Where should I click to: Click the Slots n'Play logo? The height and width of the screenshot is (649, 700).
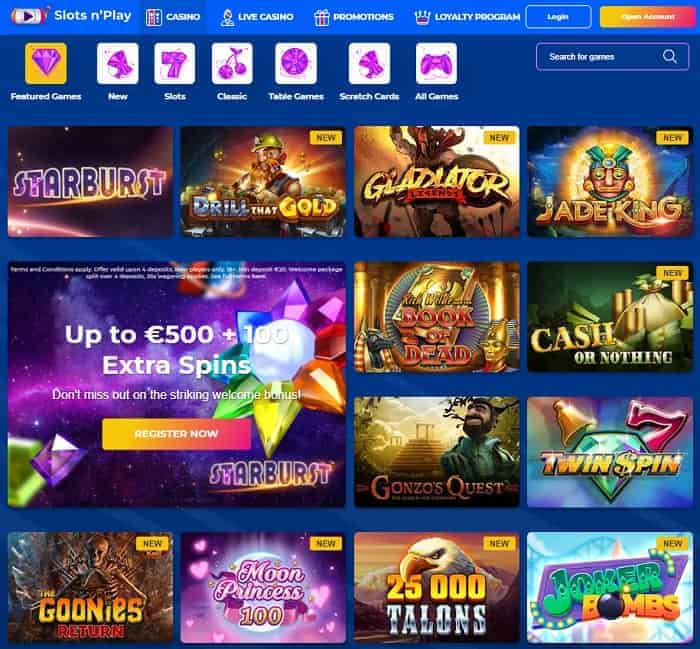[x=71, y=16]
